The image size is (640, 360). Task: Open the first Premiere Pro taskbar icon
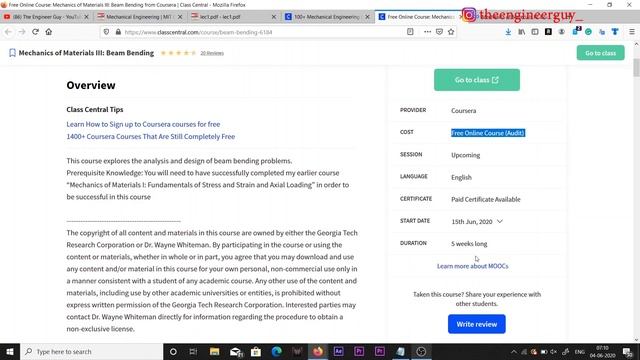pos(359,351)
